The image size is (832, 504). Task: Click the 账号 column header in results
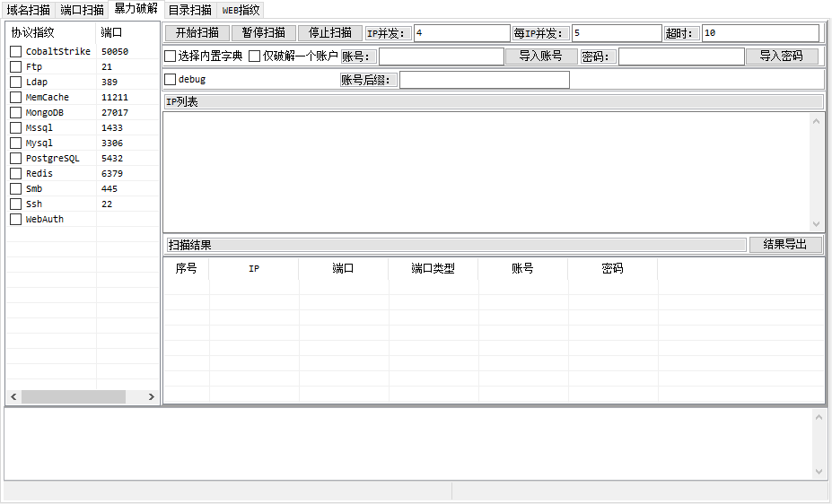522,269
